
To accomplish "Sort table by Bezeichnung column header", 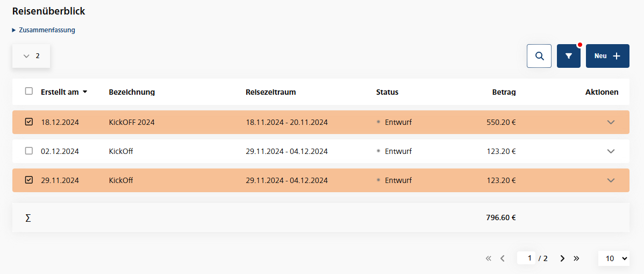I will coord(132,92).
